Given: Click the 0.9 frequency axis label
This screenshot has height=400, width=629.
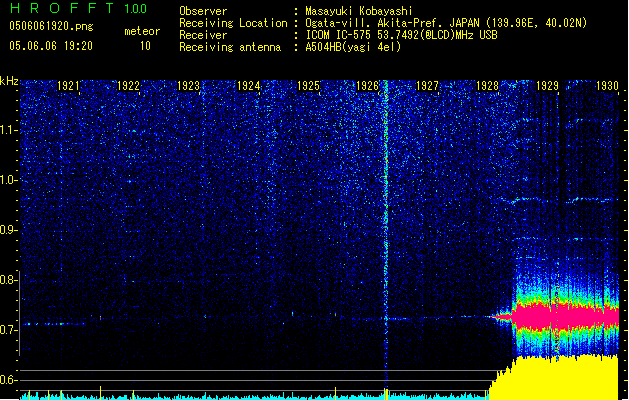Looking at the screenshot, I should pyautogui.click(x=9, y=230).
